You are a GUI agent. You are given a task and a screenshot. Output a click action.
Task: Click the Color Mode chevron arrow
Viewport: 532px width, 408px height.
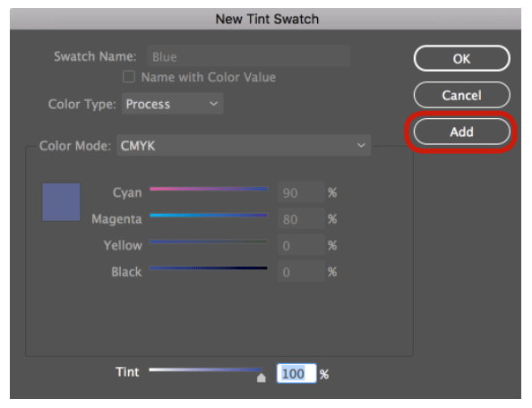(361, 145)
